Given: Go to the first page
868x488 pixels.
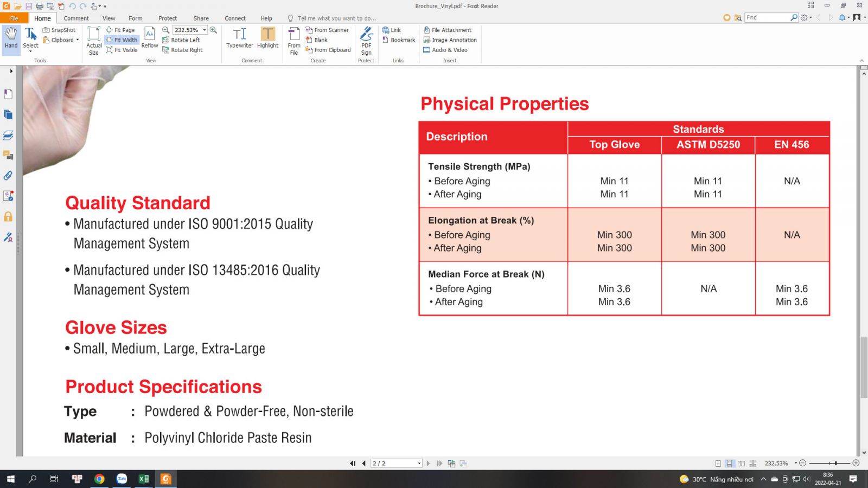Looking at the screenshot, I should pyautogui.click(x=353, y=463).
